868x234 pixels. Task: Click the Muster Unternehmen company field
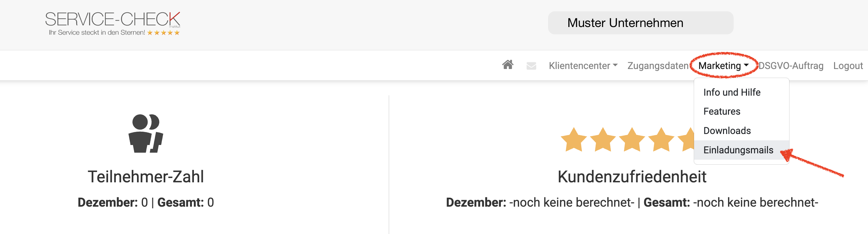click(x=640, y=23)
